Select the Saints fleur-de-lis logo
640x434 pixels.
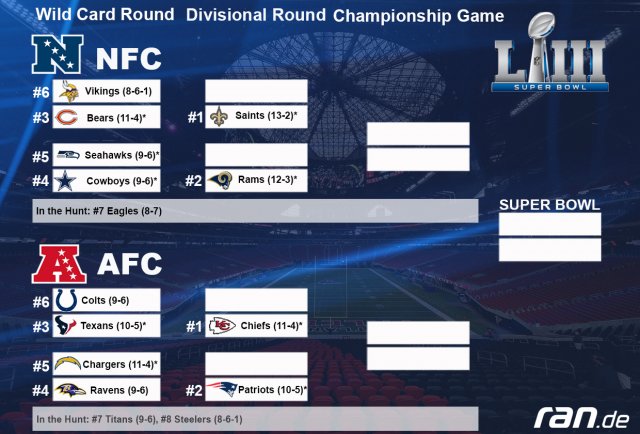tap(219, 116)
